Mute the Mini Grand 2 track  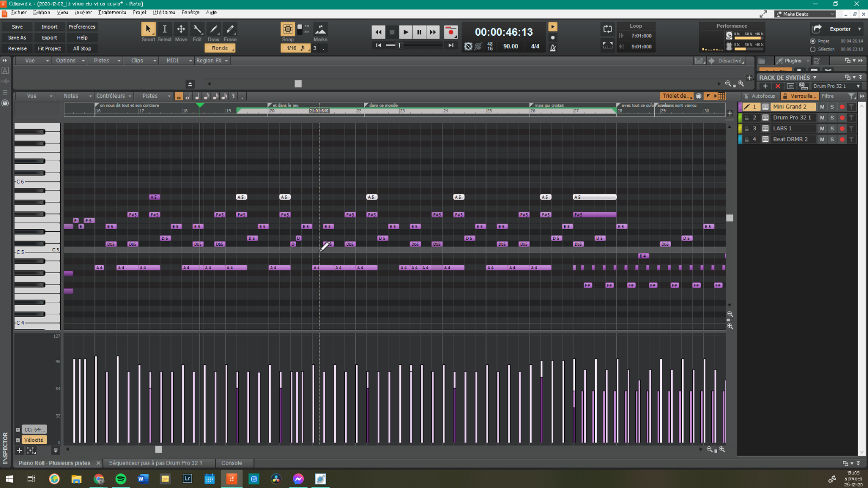[x=822, y=107]
